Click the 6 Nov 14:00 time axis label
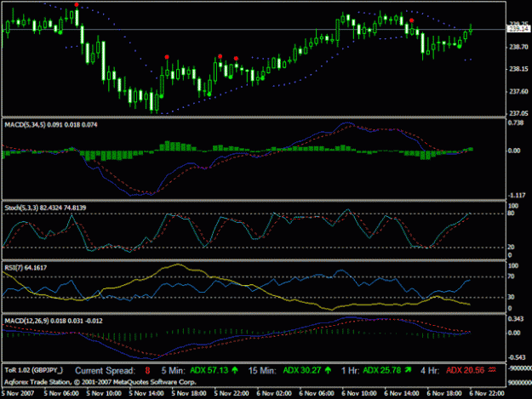The image size is (532, 399). click(x=402, y=393)
